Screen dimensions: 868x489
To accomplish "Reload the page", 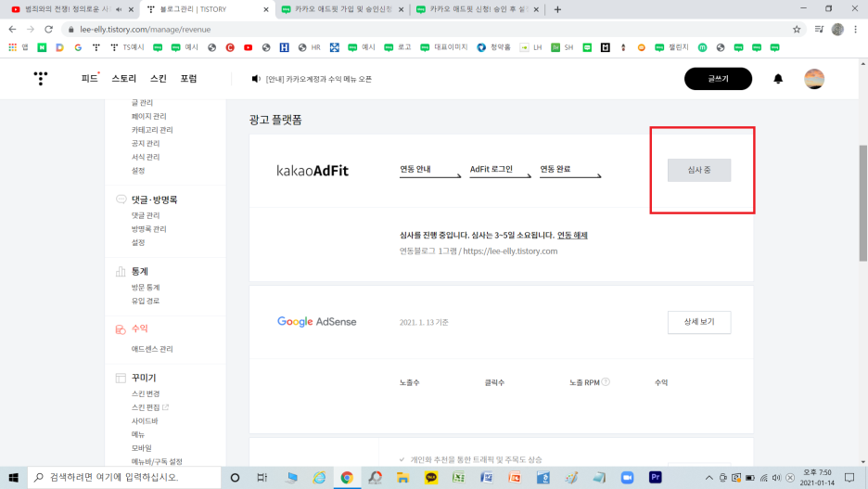I will (49, 30).
